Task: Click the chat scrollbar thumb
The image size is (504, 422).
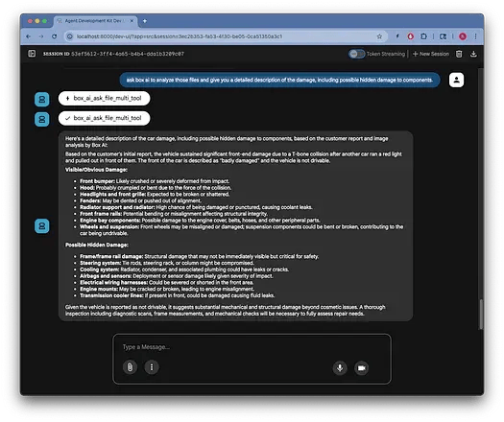Action: tap(481, 314)
